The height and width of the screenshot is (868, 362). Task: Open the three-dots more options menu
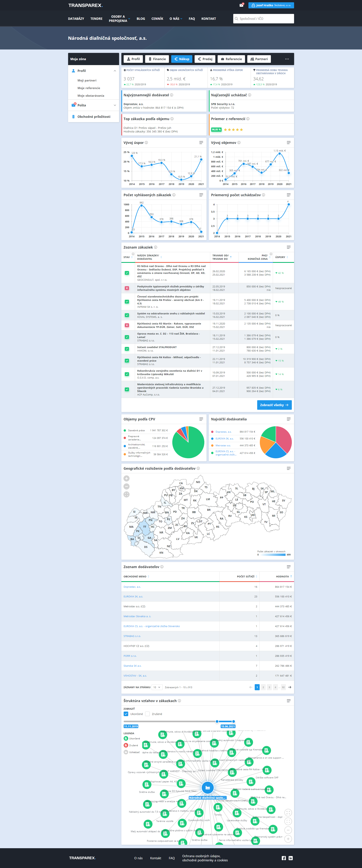287,59
